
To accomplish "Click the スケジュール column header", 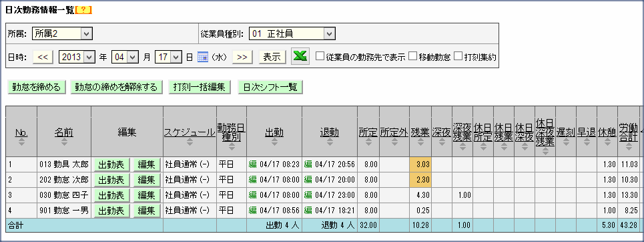I will (190, 132).
